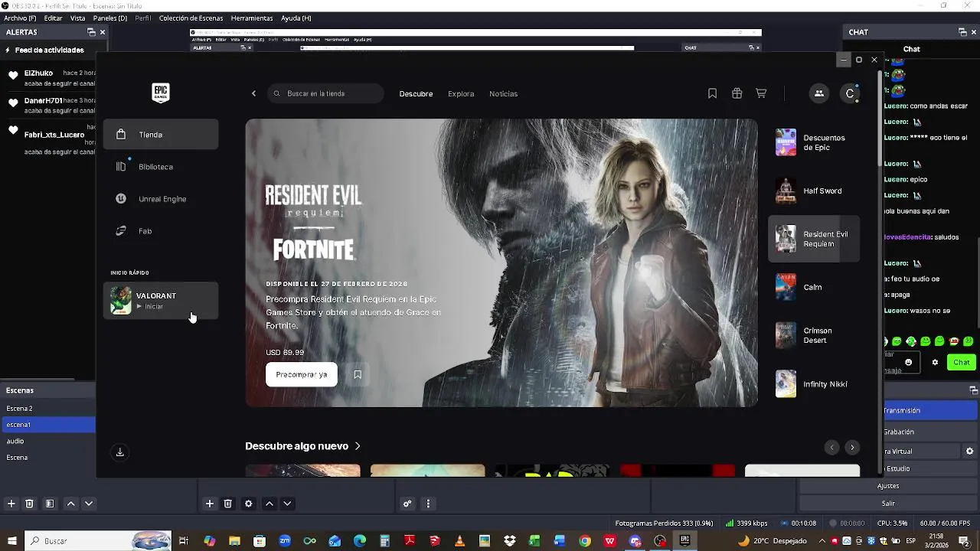Open audio mixer three-dot menu

(428, 504)
